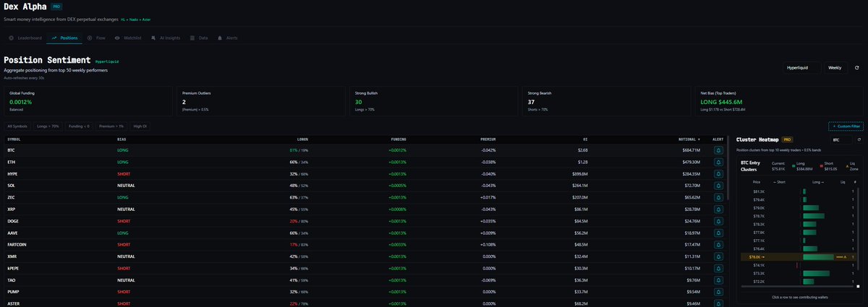Toggle the Premium > 1% filter chip

(111, 126)
